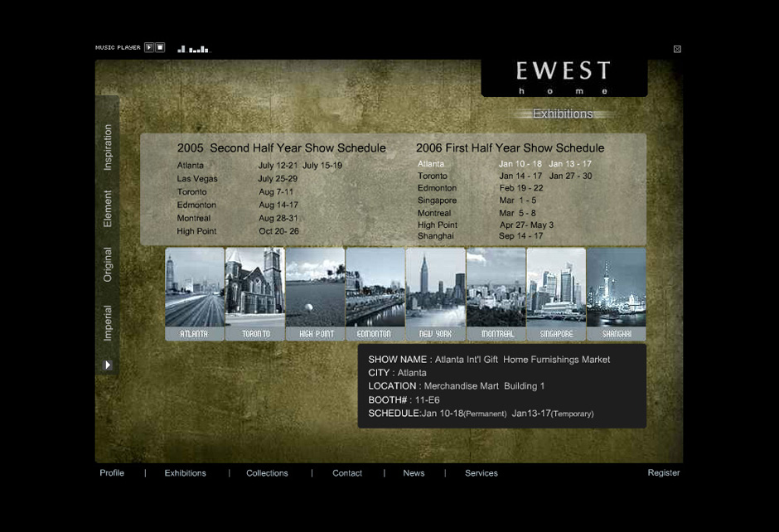Viewport: 779px width, 532px height.
Task: Go to the Profile page
Action: coord(112,473)
